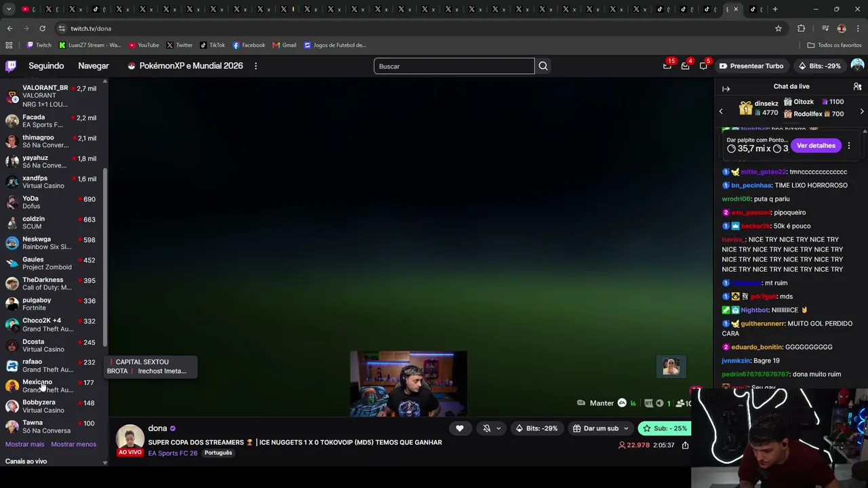Expand notification options chevron beside bell

click(498, 428)
